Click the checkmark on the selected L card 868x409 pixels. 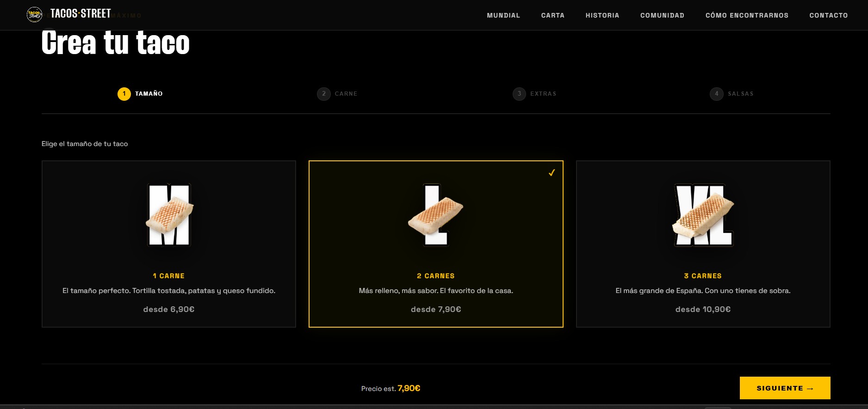(x=552, y=172)
